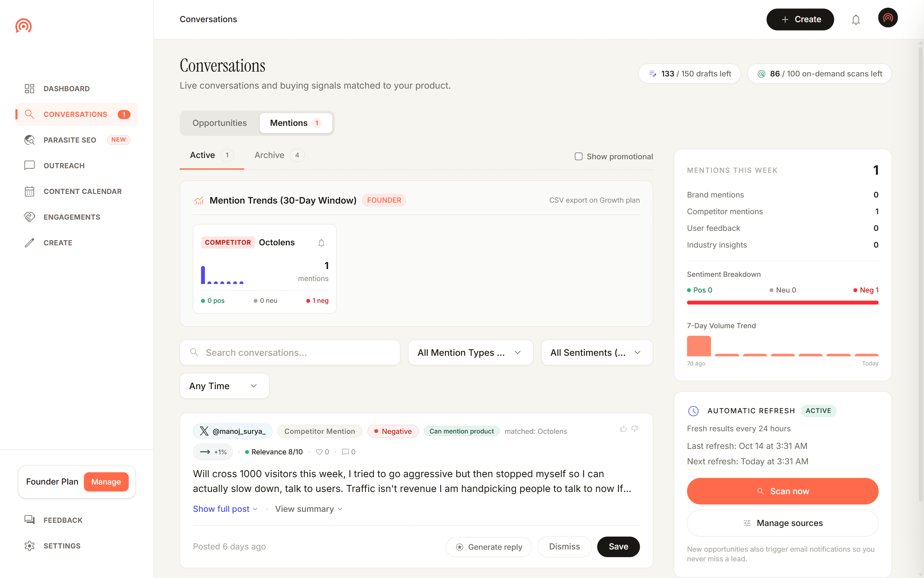The height and width of the screenshot is (578, 924).
Task: Open Manage sources
Action: (x=782, y=523)
